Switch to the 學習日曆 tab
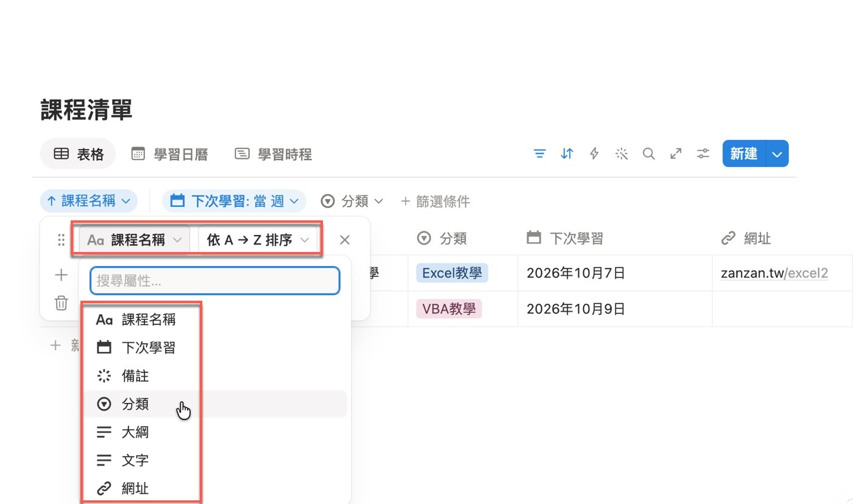This screenshot has width=853, height=504. point(170,154)
